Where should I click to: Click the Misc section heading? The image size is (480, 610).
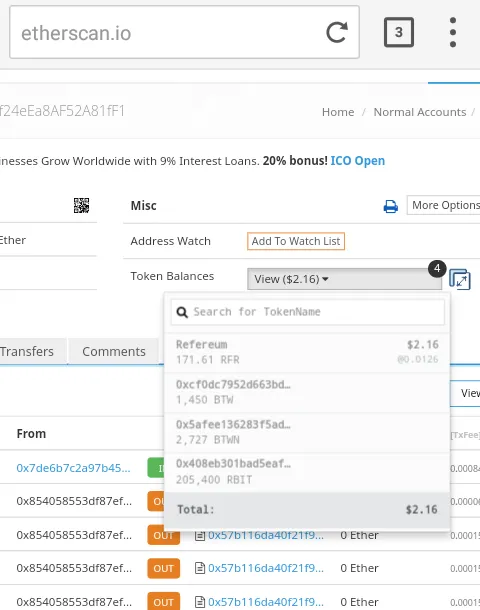144,205
